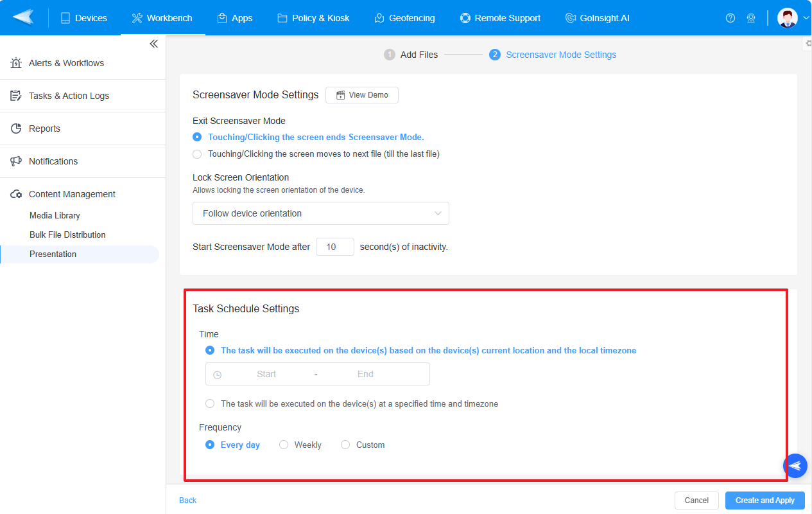Open the Lock Screen Orientation dropdown

point(320,213)
